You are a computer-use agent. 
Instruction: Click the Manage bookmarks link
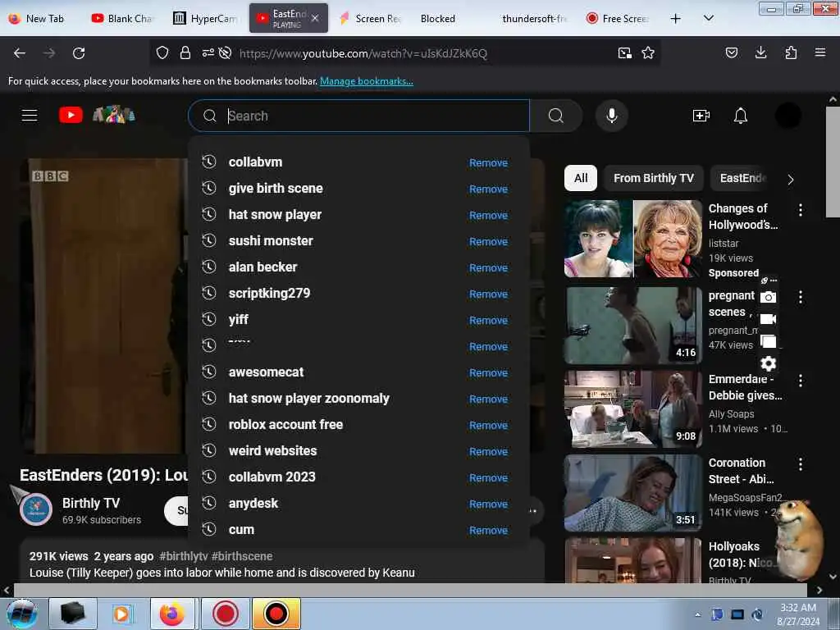367,81
